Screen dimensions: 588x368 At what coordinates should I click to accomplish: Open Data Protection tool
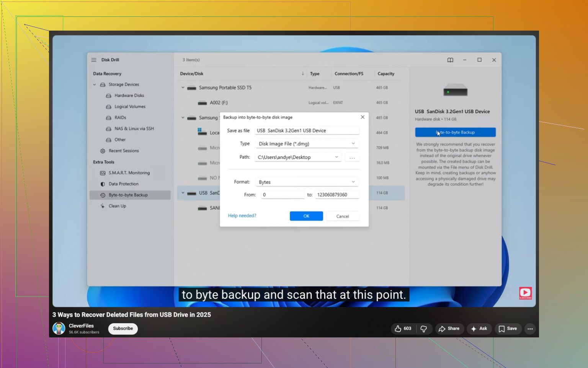[x=124, y=184]
